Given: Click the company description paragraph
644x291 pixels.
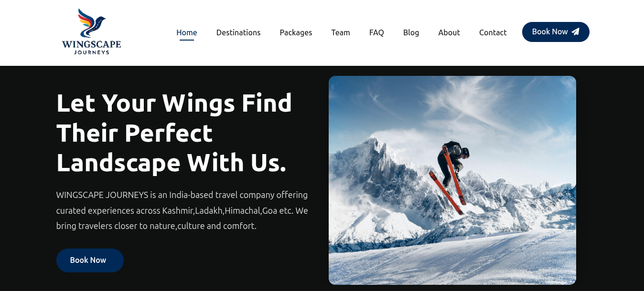Looking at the screenshot, I should pyautogui.click(x=182, y=210).
